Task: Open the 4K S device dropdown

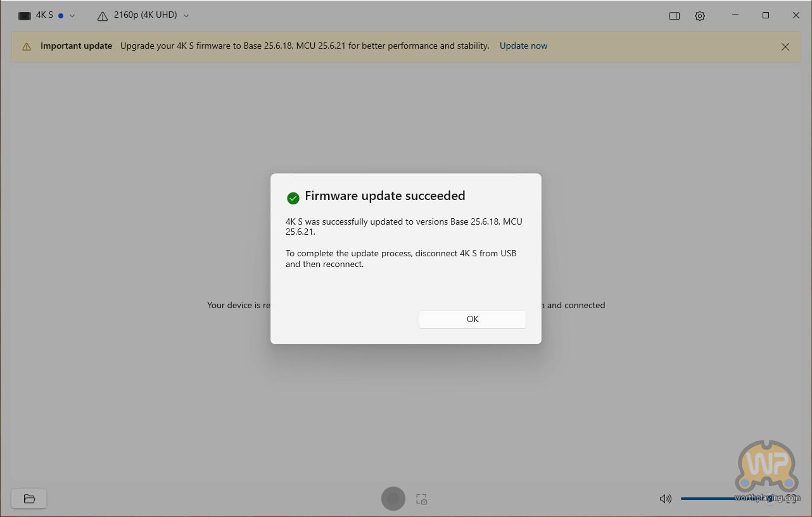Action: pos(46,15)
